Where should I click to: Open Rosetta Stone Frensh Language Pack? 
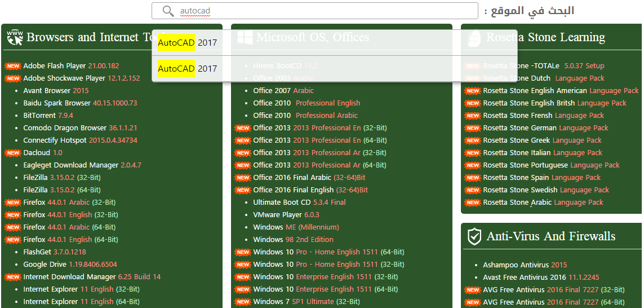[x=543, y=115]
